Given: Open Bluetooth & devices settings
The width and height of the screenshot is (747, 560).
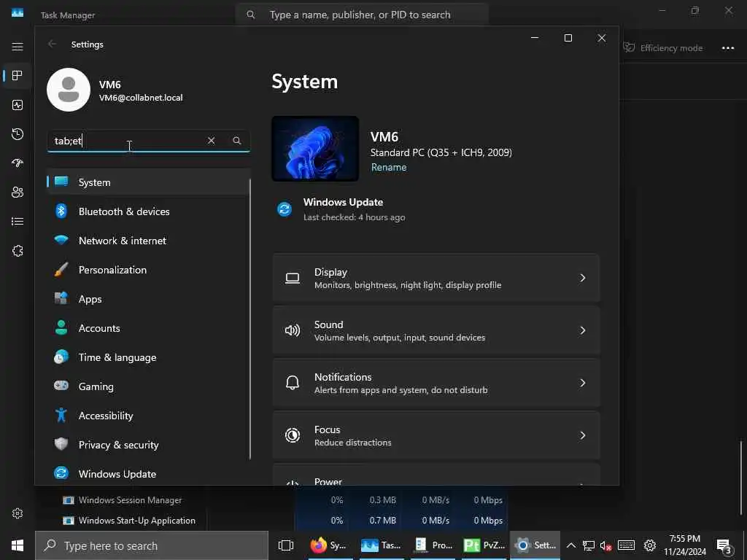Looking at the screenshot, I should (148, 211).
